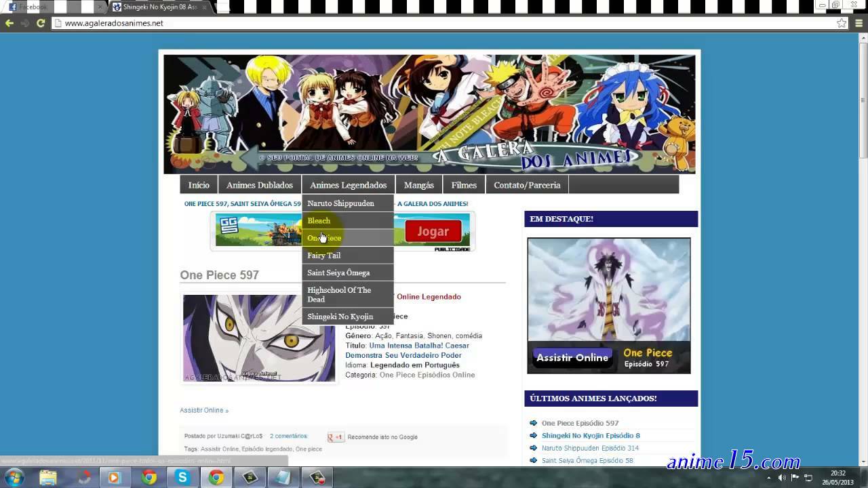Choose Naruto Shippuuden from the dropdown
The image size is (868, 488).
tap(347, 203)
